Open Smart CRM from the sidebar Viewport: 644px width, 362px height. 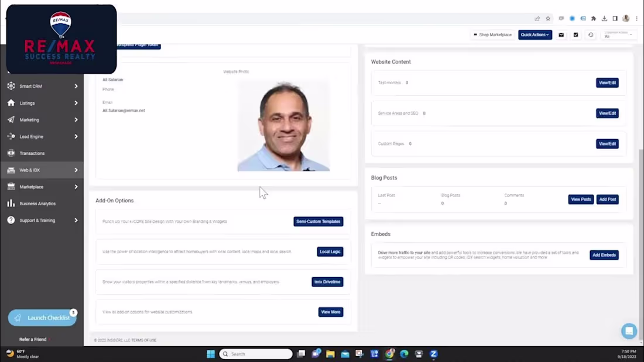pos(11,86)
